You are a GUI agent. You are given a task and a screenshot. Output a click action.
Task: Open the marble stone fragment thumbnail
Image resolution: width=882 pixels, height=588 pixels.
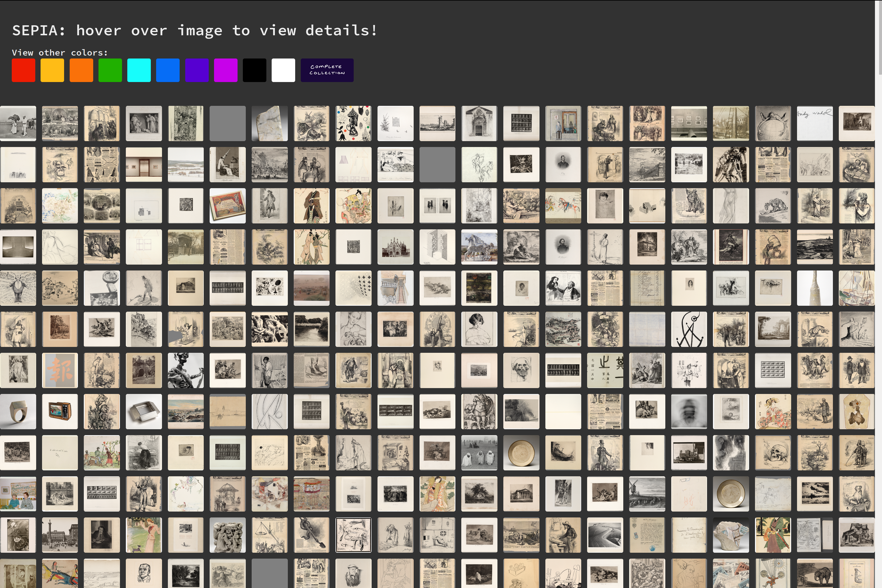point(270,123)
